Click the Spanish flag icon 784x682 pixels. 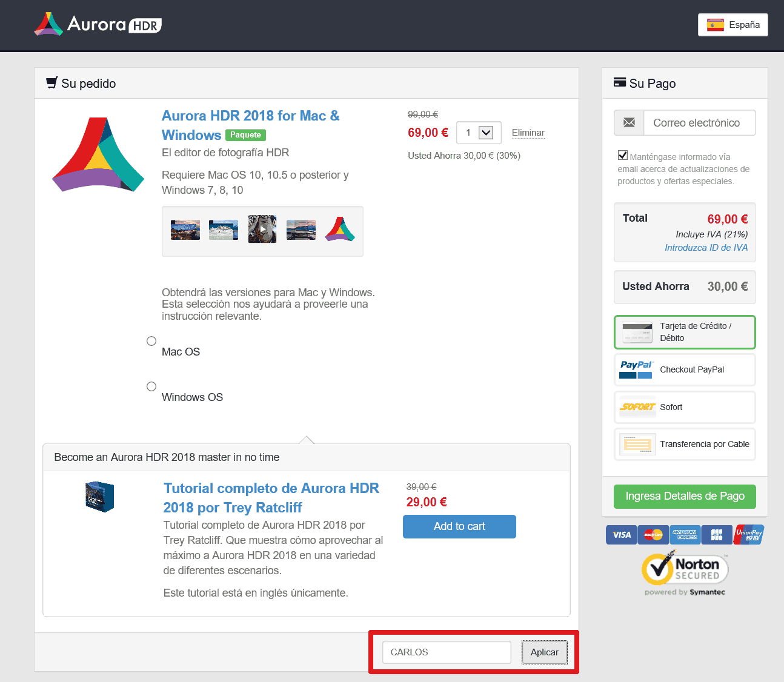tap(716, 25)
